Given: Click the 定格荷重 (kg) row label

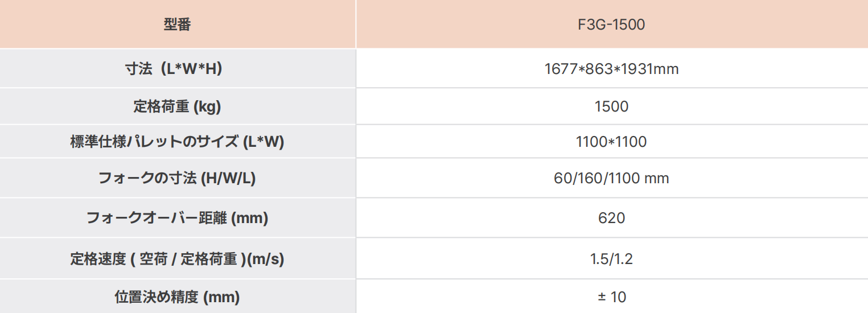Looking at the screenshot, I should (176, 106).
